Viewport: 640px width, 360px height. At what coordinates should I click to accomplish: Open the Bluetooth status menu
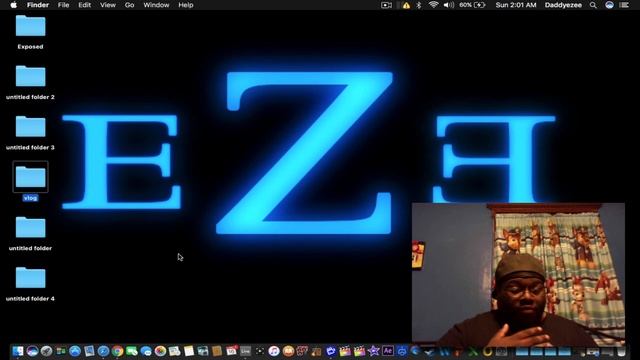point(419,5)
